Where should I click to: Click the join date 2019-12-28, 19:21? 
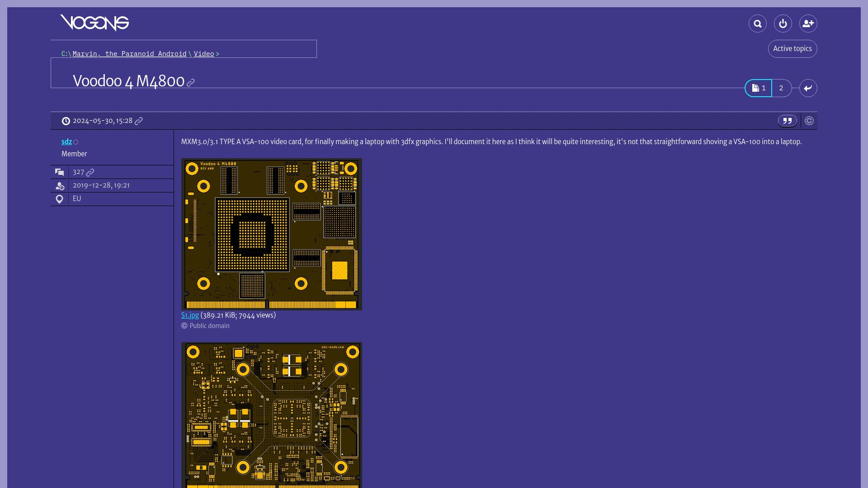coord(101,185)
